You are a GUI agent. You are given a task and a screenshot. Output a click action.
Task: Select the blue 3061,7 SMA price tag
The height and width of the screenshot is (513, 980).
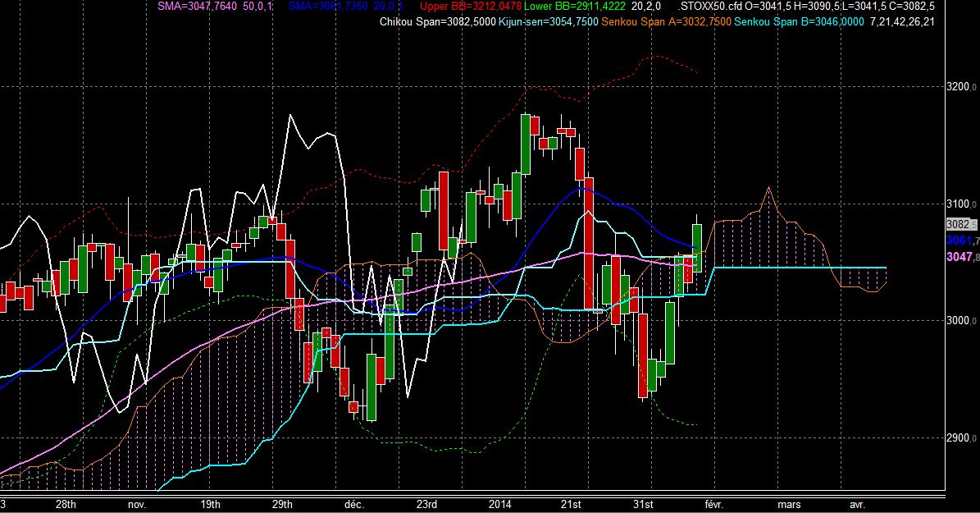pyautogui.click(x=963, y=240)
